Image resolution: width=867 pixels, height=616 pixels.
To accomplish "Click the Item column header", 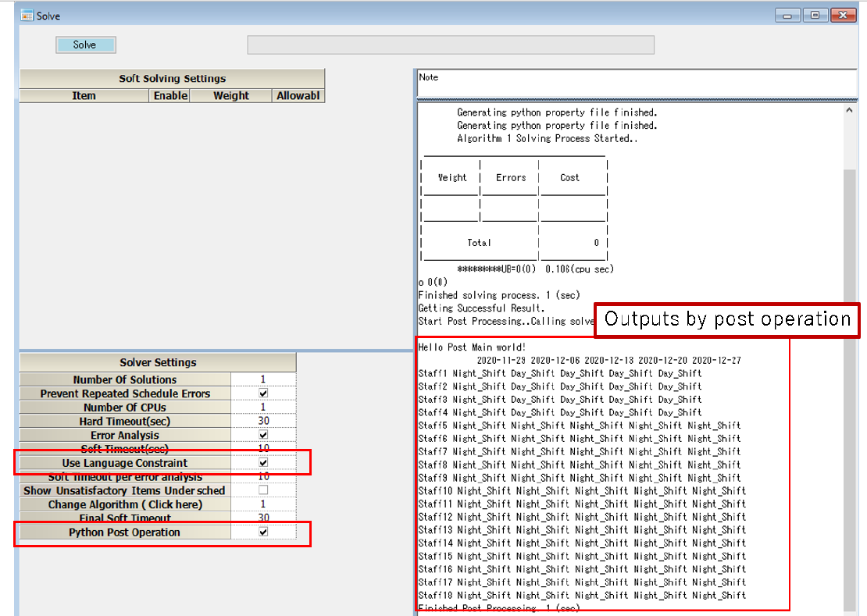I will click(x=84, y=96).
